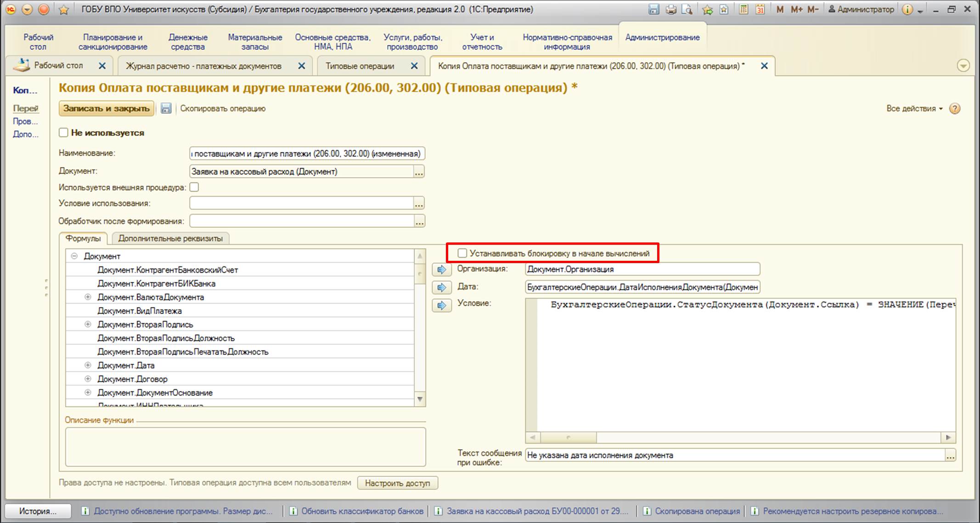This screenshot has height=523, width=980.
Task: Open the calendar icon in title bar
Action: [x=760, y=9]
